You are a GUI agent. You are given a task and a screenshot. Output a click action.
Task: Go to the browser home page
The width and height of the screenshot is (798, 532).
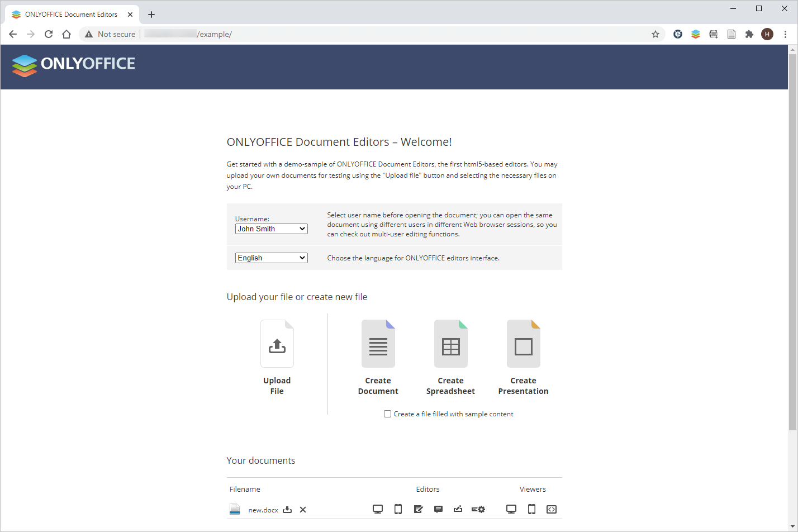click(x=66, y=34)
